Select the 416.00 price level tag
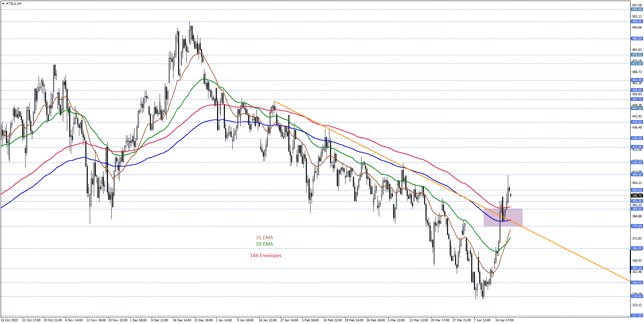644x324 pixels. [637, 163]
